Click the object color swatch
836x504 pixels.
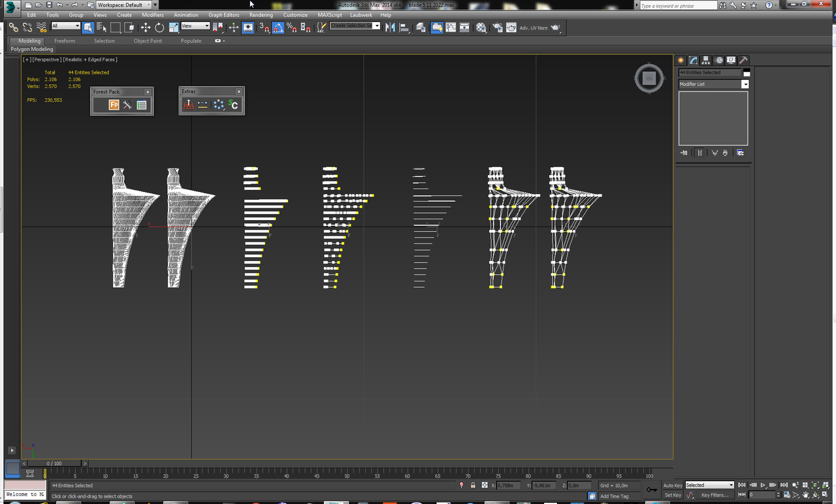[x=747, y=72]
